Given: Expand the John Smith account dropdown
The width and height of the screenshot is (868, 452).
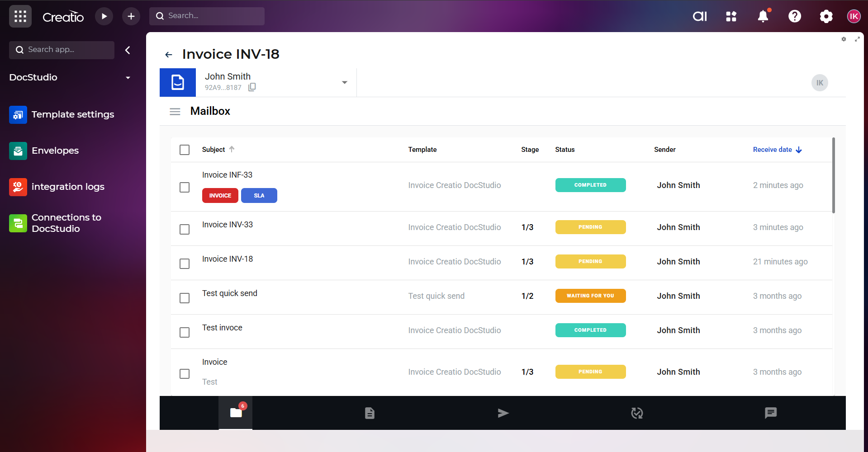Looking at the screenshot, I should [345, 82].
